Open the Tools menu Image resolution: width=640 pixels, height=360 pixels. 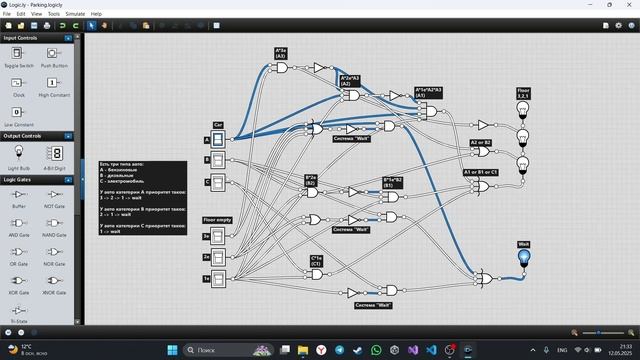click(x=54, y=14)
